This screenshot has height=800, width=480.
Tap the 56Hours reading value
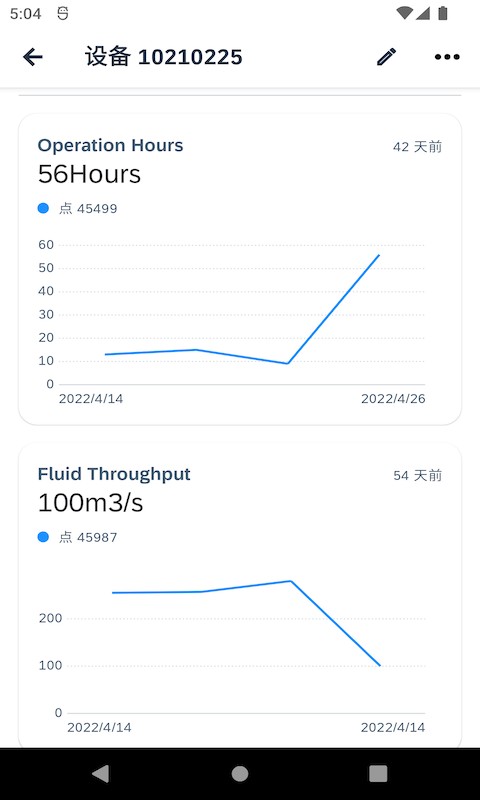pyautogui.click(x=89, y=174)
